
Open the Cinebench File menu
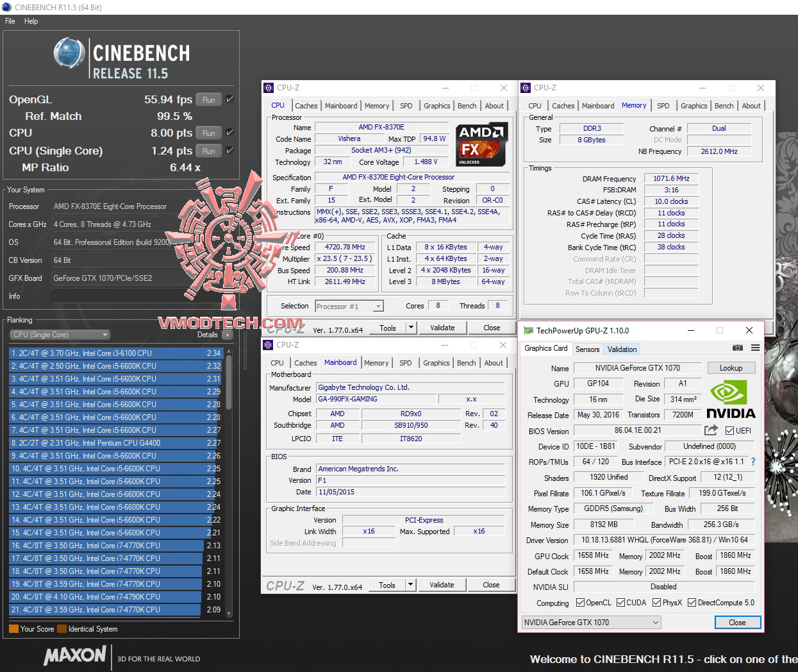click(10, 21)
